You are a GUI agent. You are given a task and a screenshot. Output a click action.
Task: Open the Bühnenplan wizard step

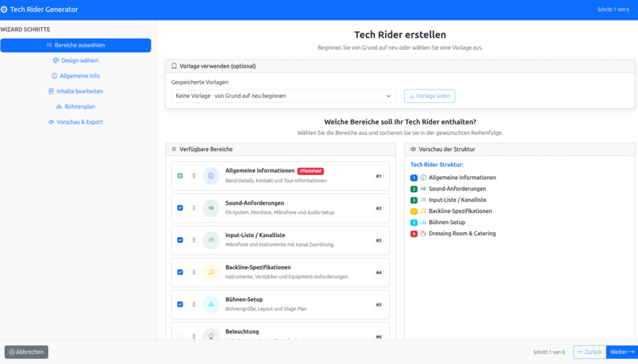pos(75,106)
